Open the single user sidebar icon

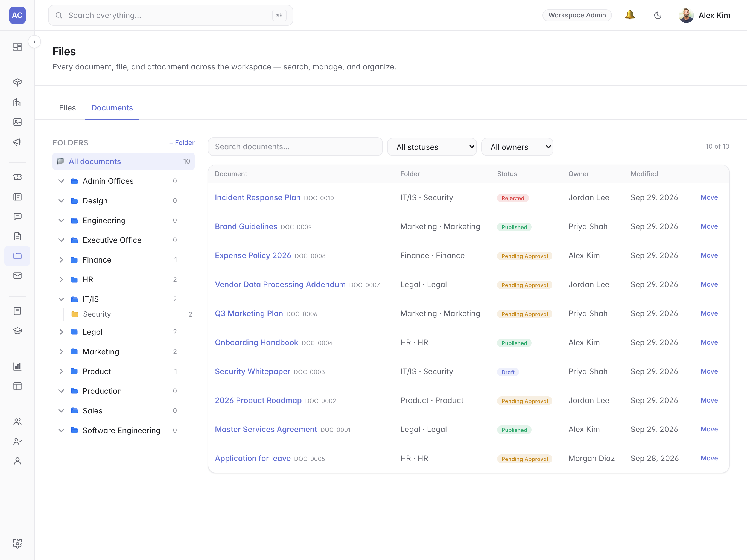click(17, 461)
